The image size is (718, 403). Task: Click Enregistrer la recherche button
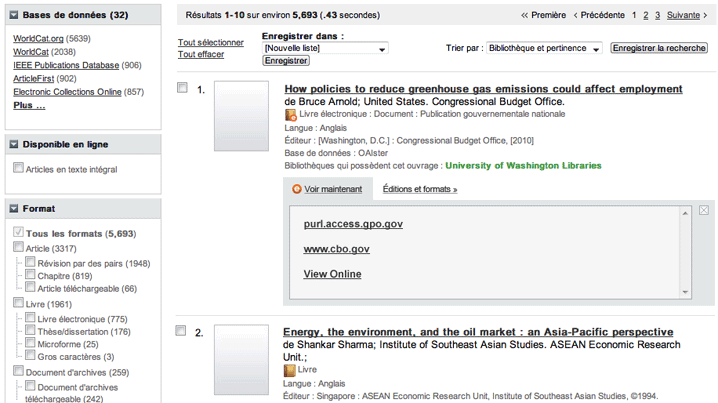click(659, 48)
